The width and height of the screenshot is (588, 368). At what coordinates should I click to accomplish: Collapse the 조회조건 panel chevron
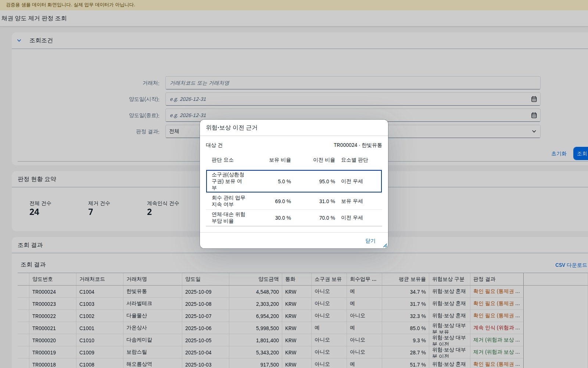coord(19,40)
